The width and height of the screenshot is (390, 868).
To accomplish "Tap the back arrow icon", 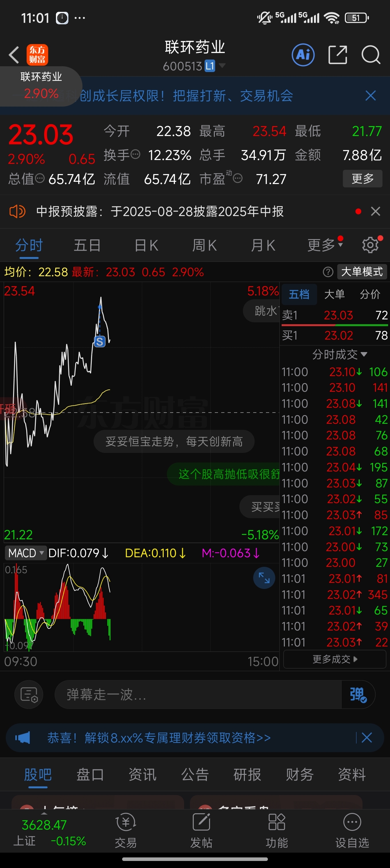I will [x=14, y=55].
